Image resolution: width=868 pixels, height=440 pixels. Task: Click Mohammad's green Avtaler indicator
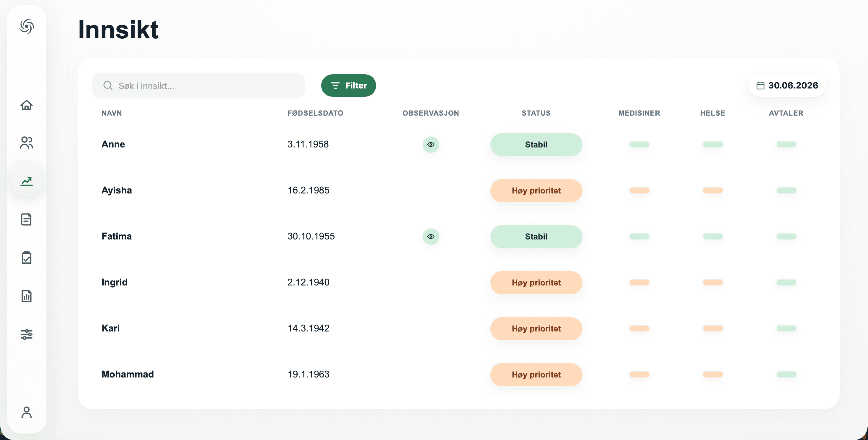coord(786,374)
